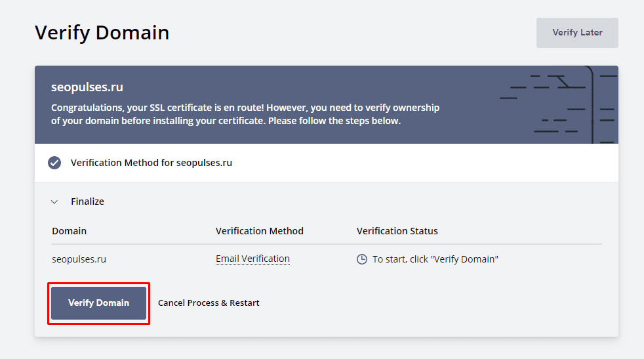644x359 pixels.
Task: Click the Verify Domain page heading
Action: click(x=102, y=32)
